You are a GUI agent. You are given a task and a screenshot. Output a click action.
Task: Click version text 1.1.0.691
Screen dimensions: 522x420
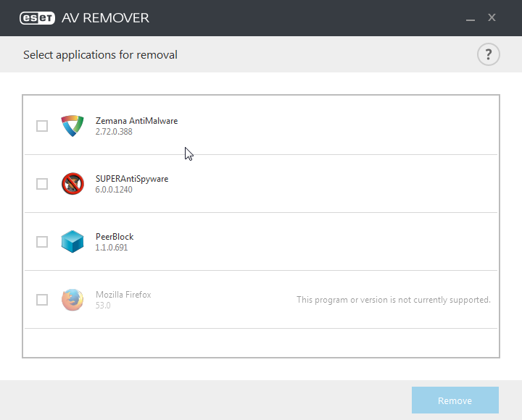coord(112,248)
